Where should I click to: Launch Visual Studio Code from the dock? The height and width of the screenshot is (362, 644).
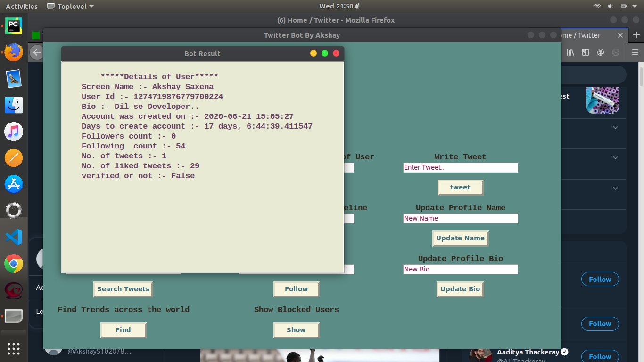14,237
